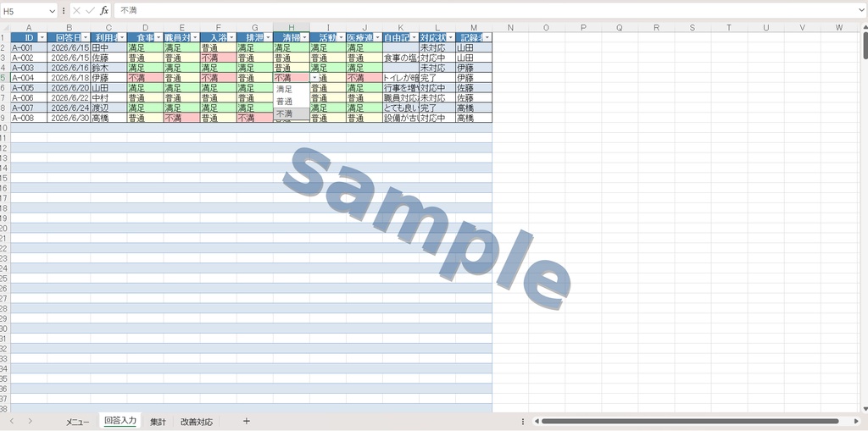This screenshot has width=868, height=431.
Task: Cancel the formula entry with X icon
Action: pos(77,11)
